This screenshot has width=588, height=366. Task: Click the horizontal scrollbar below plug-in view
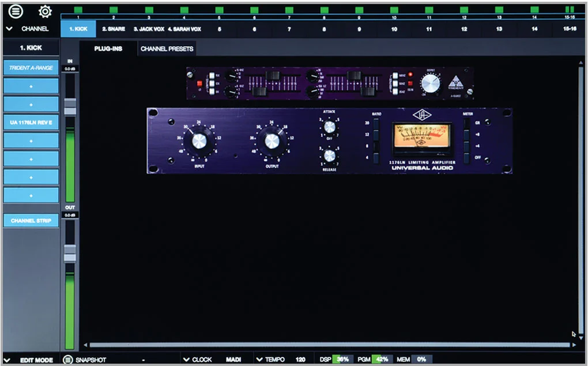tap(330, 345)
